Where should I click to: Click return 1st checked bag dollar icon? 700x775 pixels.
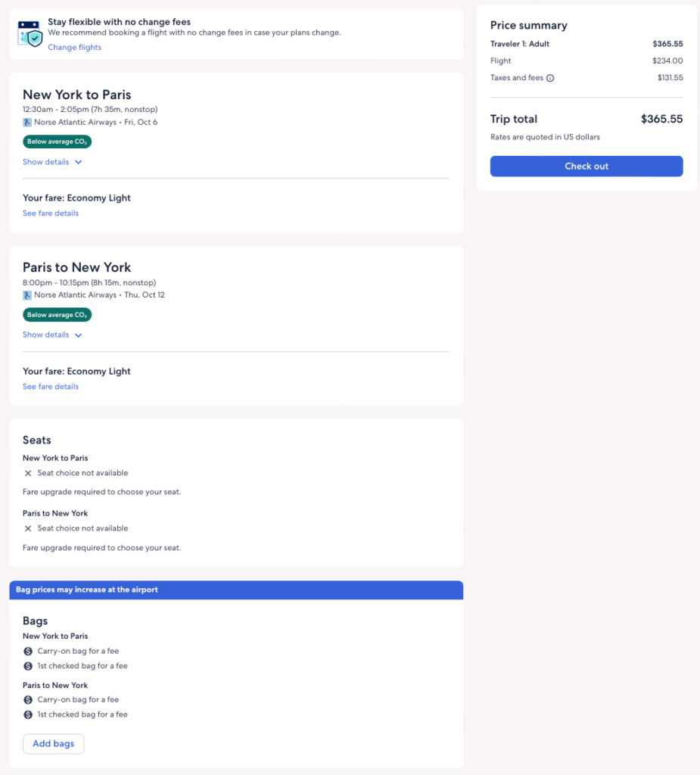point(28,714)
